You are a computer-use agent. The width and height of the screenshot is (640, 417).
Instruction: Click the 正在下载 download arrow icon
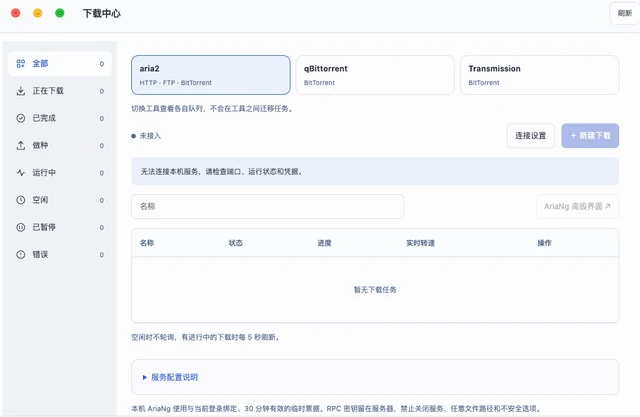[20, 91]
